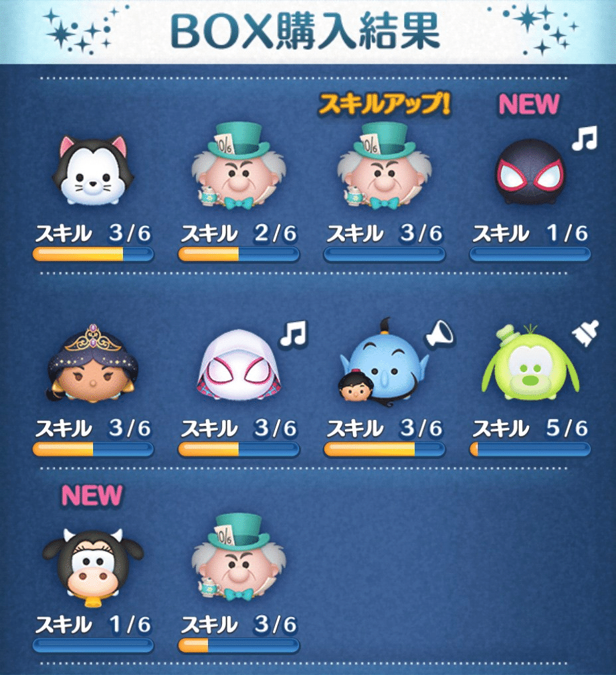This screenshot has height=675, width=616.
Task: Tap the megaphone badge beside Genie
Action: pos(439,334)
